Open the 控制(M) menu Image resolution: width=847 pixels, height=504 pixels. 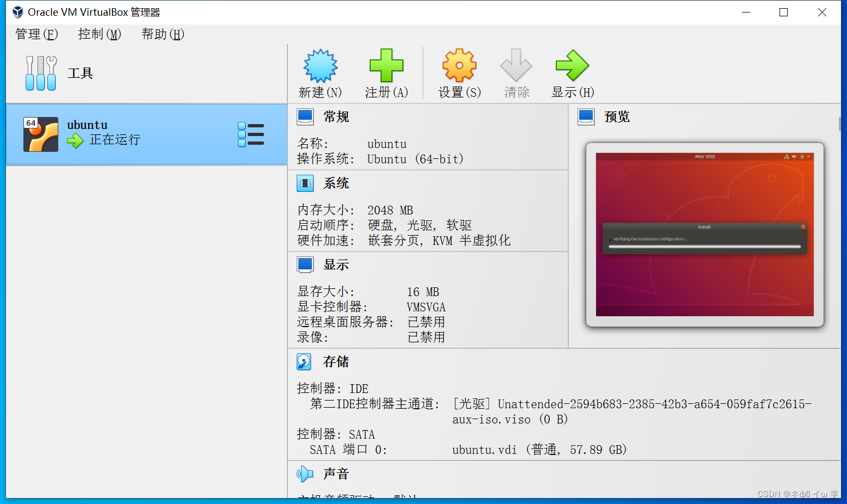tap(100, 34)
